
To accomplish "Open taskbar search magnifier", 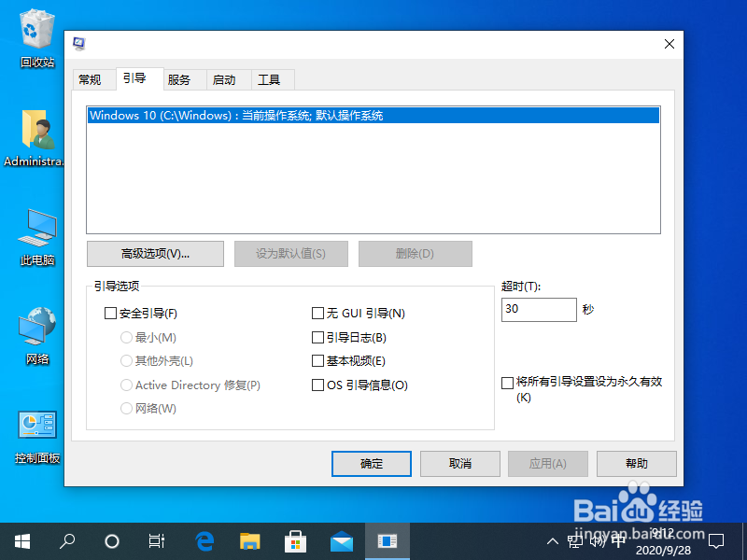I will tap(67, 541).
